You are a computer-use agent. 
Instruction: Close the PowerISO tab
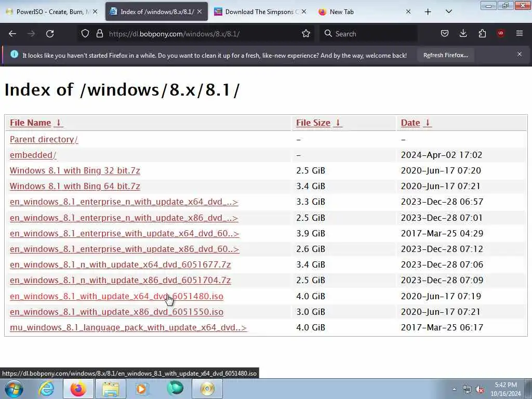point(96,11)
